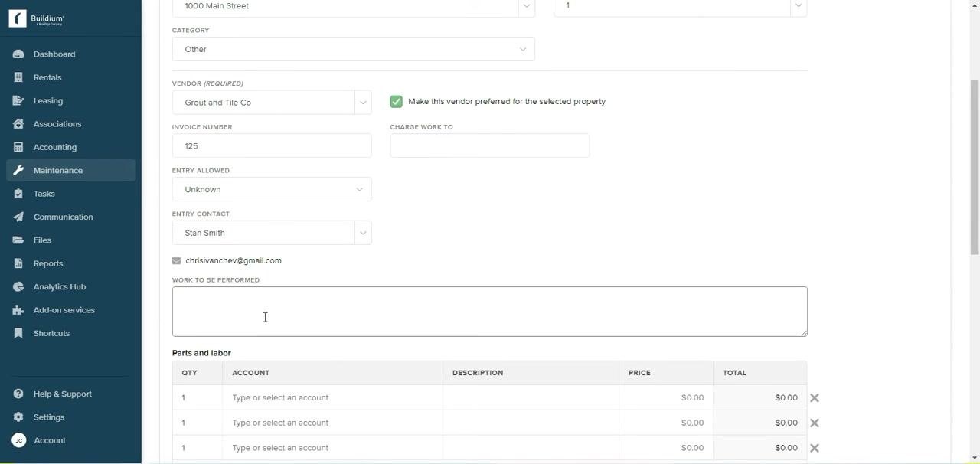980x464 pixels.
Task: Click the Buildium logo icon
Action: (18, 18)
